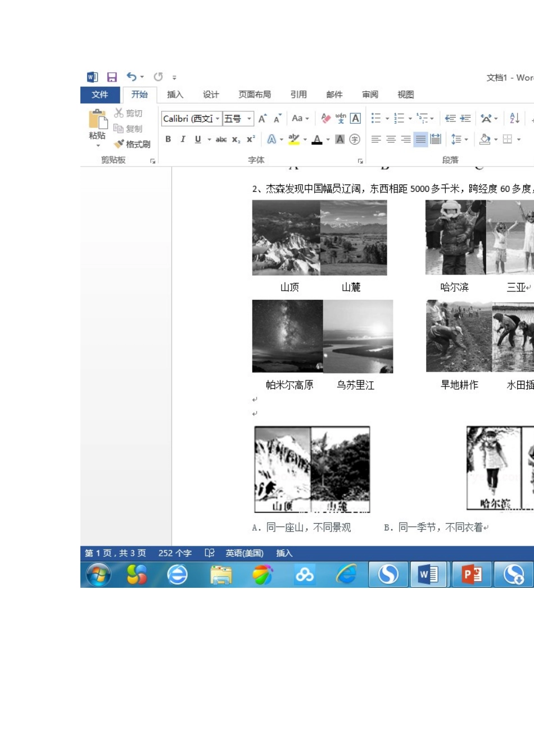This screenshot has width=534, height=756.
Task: Open the 字体 group dialog launcher
Action: click(x=360, y=161)
